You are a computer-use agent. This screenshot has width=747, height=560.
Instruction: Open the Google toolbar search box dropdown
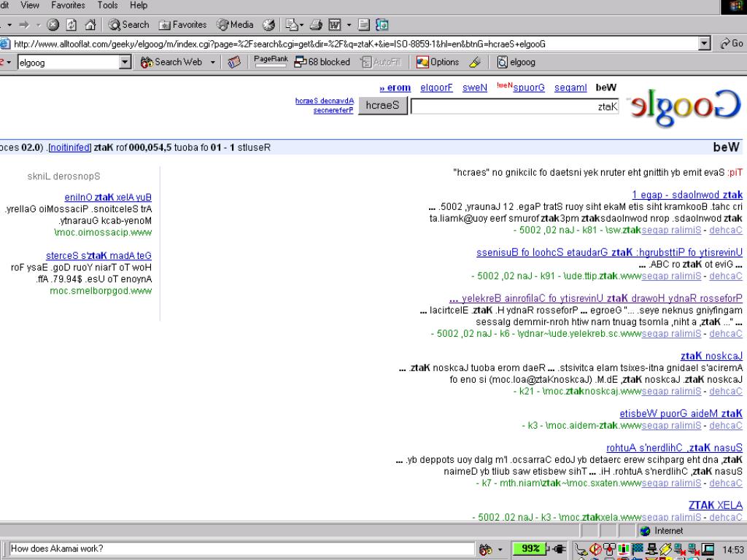[x=125, y=62]
